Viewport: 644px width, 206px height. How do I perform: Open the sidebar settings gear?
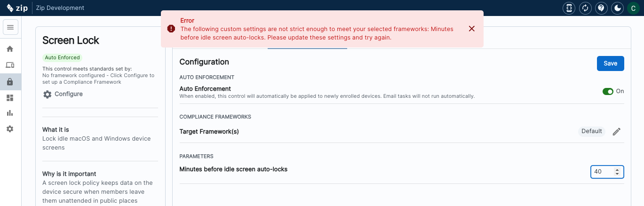pos(10,129)
